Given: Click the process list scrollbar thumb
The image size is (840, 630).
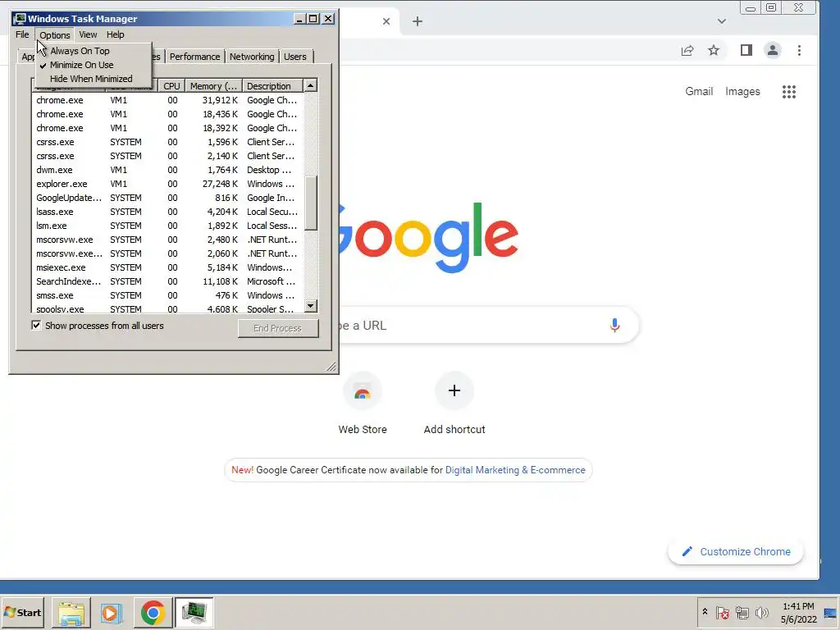Looking at the screenshot, I should pyautogui.click(x=311, y=203).
